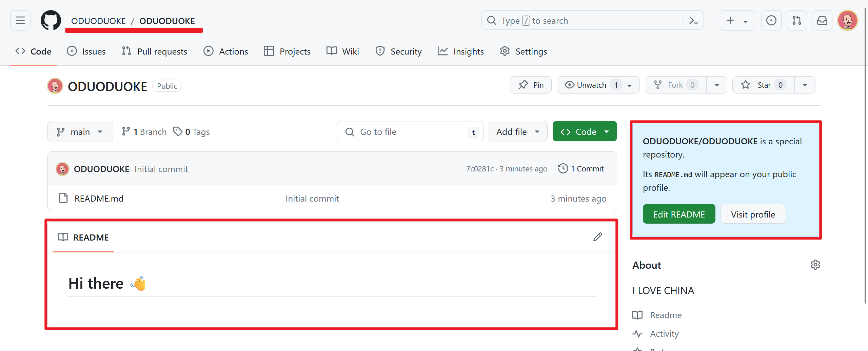This screenshot has height=351, width=868.
Task: Open About settings gear icon
Action: (x=815, y=265)
